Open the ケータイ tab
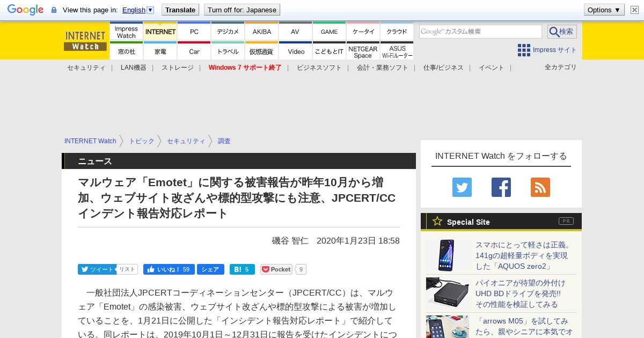 363,32
